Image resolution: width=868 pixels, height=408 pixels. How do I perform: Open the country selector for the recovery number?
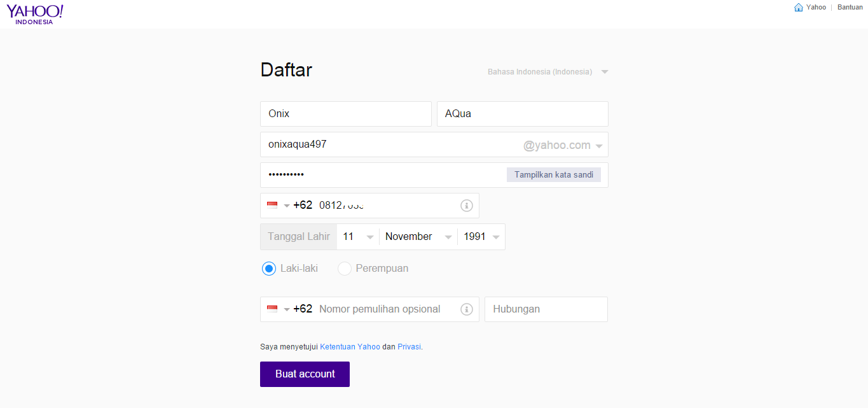[286, 309]
